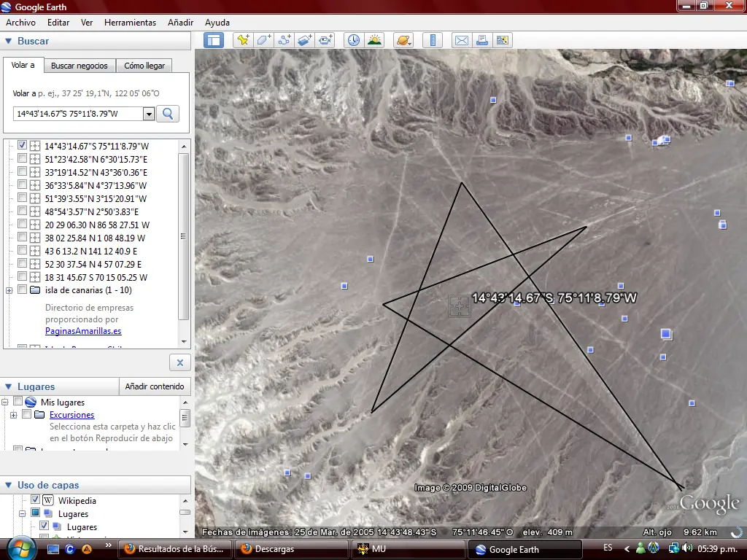Click the Añadir contenido button
The width and height of the screenshot is (747, 560).
pos(155,386)
